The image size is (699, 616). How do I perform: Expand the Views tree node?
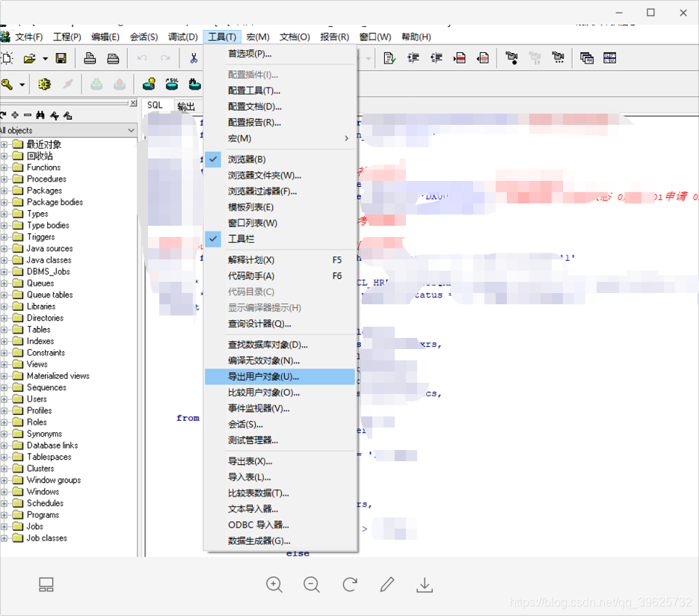tap(4, 364)
